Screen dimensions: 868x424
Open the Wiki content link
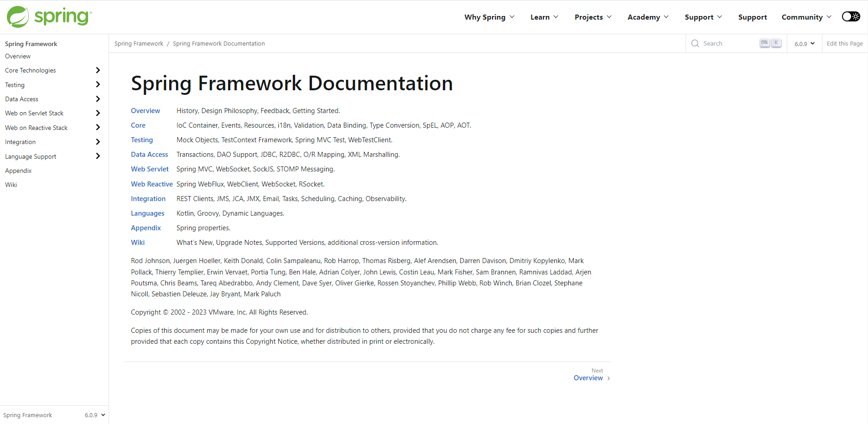coord(138,243)
